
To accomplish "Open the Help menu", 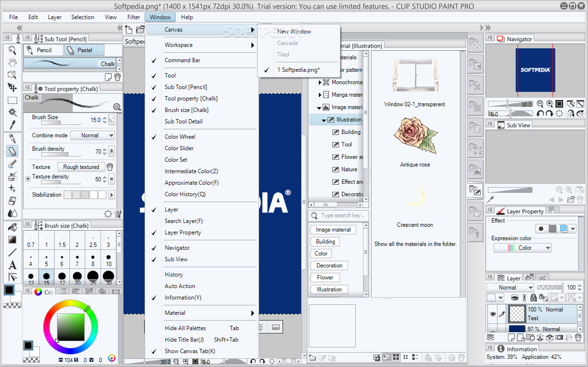I will tap(187, 17).
